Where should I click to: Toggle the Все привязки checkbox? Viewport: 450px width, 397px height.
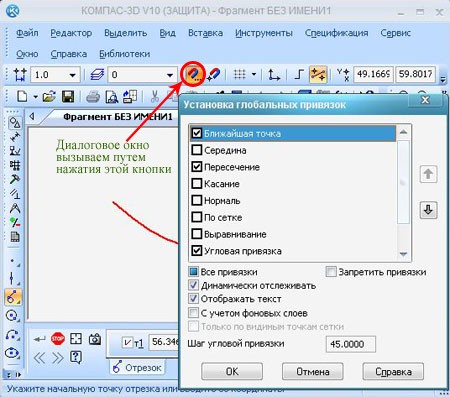click(193, 272)
